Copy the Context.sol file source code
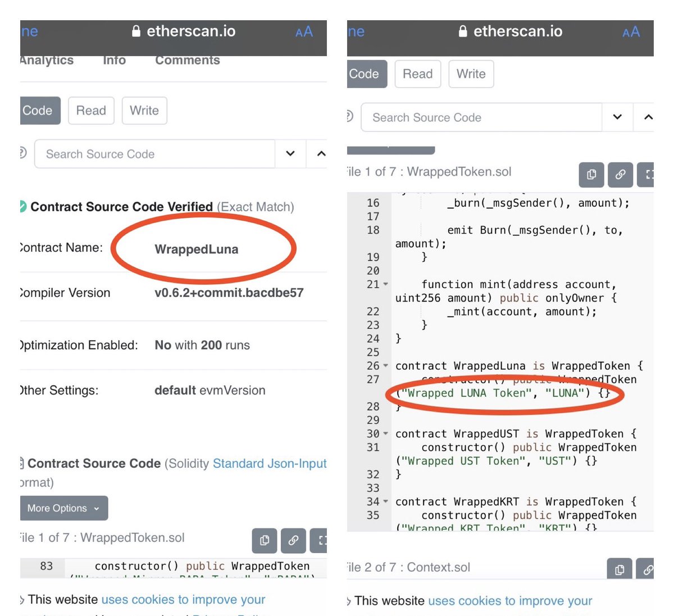674x616 pixels. pos(620,568)
